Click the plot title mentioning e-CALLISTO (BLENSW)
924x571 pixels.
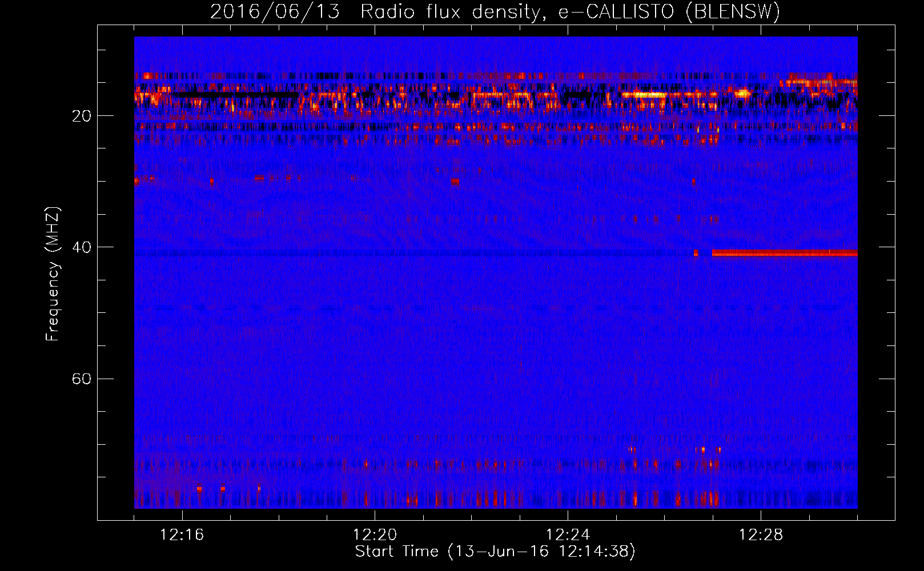[495, 11]
